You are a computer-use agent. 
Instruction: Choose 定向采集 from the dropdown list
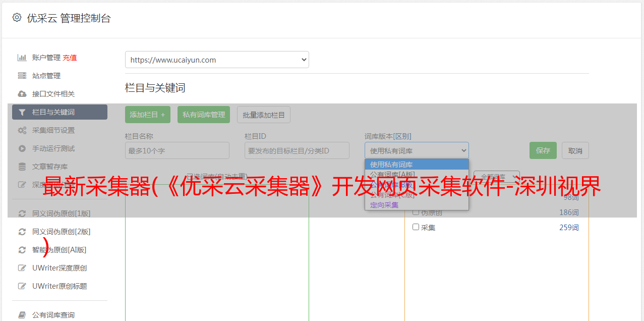384,205
